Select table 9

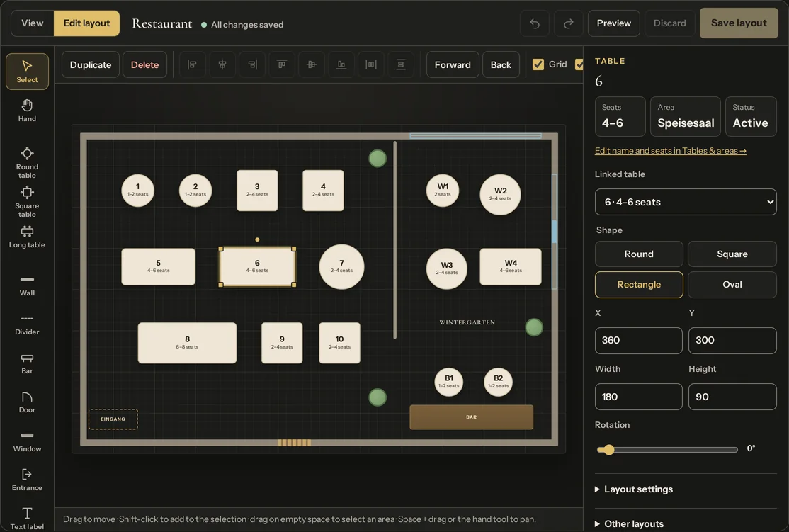pos(282,343)
